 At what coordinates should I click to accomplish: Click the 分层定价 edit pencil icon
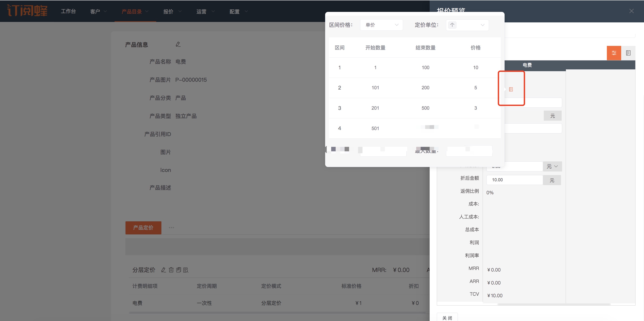click(x=164, y=270)
